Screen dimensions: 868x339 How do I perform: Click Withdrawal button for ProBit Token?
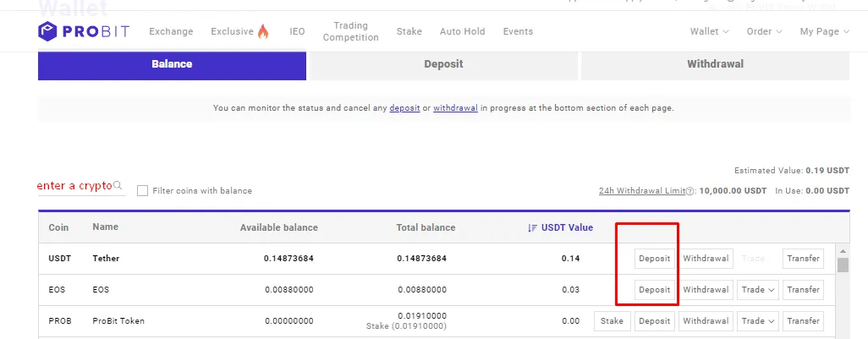706,320
